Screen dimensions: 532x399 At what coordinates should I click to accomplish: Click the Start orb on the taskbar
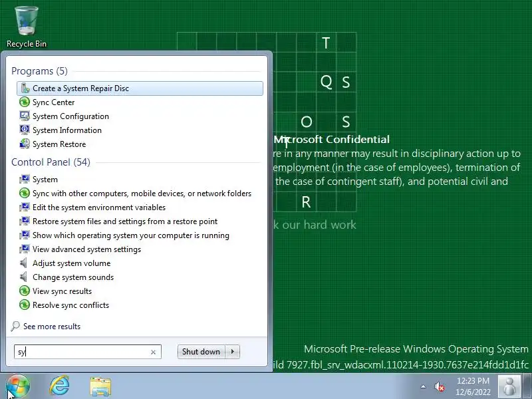(x=19, y=386)
